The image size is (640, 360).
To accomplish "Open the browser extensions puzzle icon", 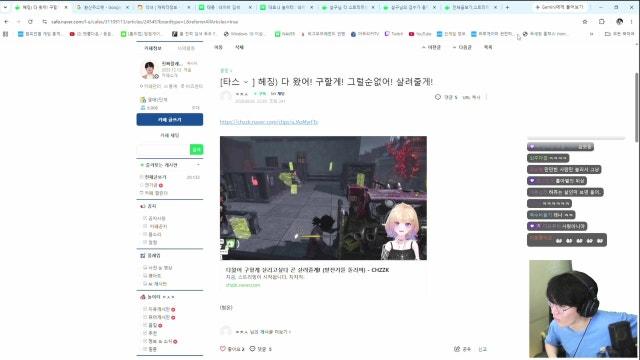I will click(602, 22).
